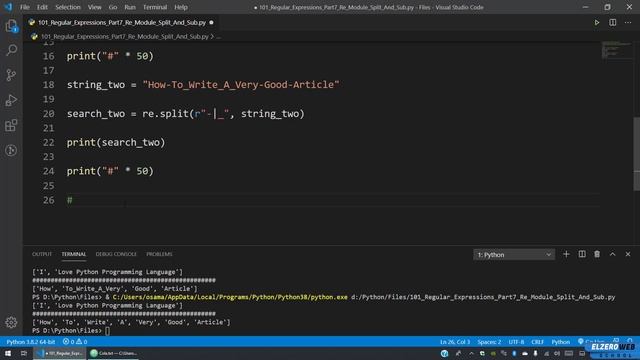Click on print(search_two) line 22
Image resolution: width=640 pixels, height=360 pixels.
tap(116, 142)
